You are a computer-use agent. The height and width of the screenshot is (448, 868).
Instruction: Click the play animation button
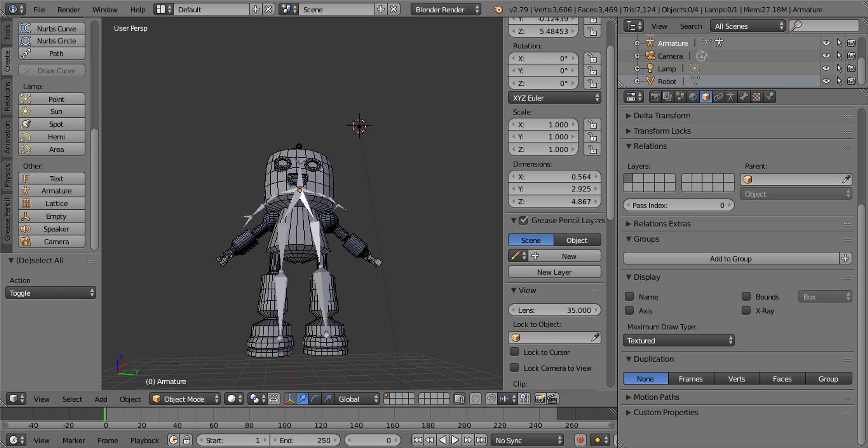[x=455, y=440]
